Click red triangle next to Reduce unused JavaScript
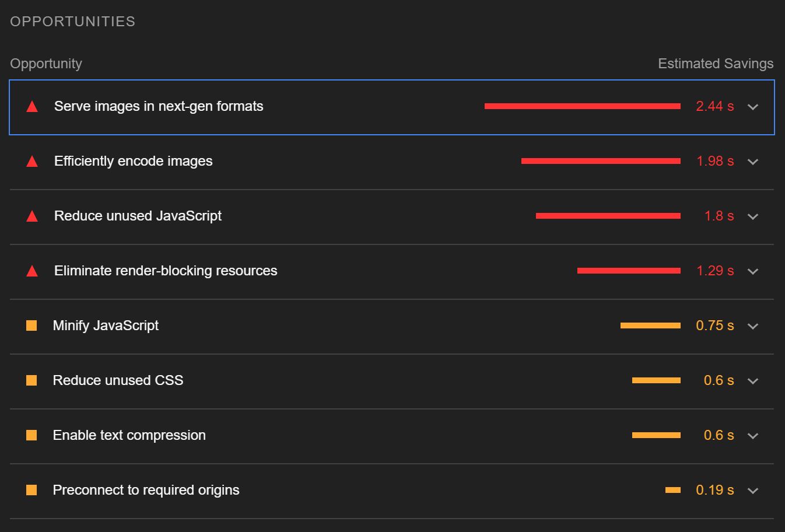Viewport: 785px width, 532px height. (32, 216)
